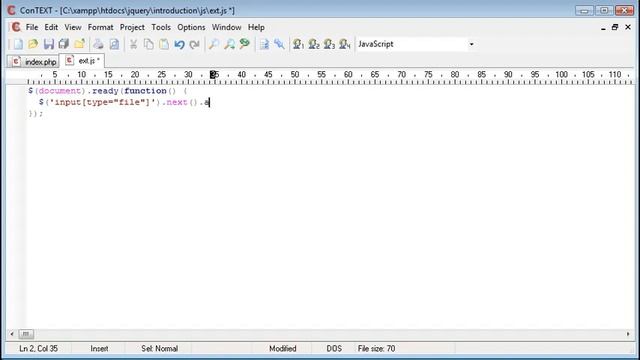Screen dimensions: 640x360
Task: Open the Replace text icon
Action: click(x=244, y=44)
